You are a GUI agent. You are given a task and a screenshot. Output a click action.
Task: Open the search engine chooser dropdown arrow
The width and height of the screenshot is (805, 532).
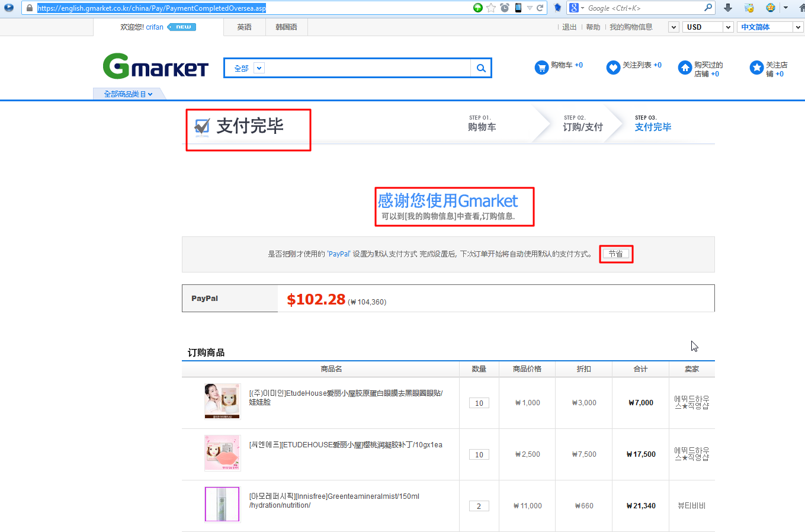point(582,8)
